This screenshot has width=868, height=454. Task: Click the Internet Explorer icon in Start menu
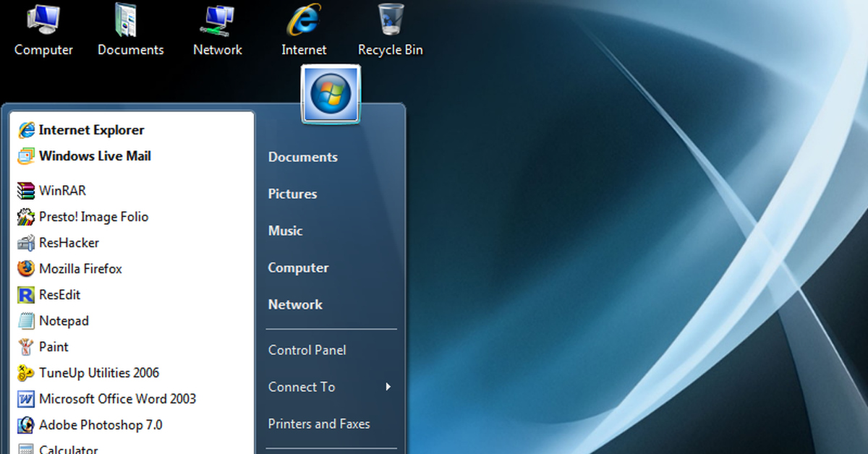pos(27,130)
